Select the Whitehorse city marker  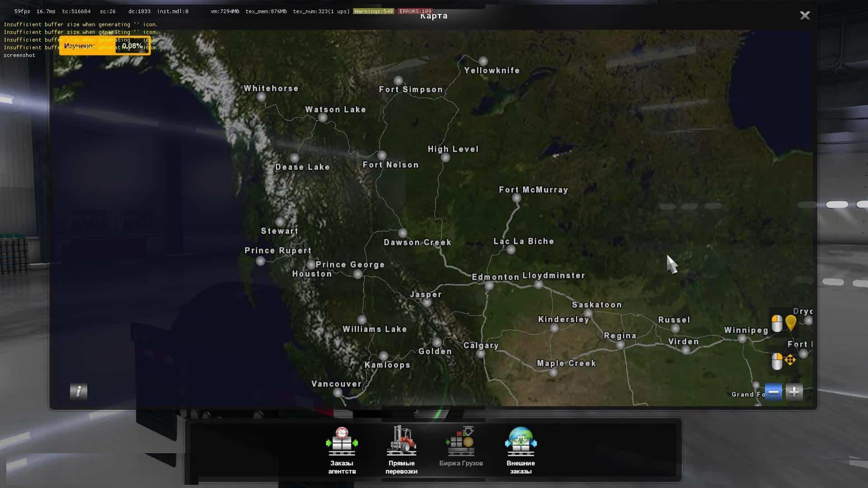[261, 97]
